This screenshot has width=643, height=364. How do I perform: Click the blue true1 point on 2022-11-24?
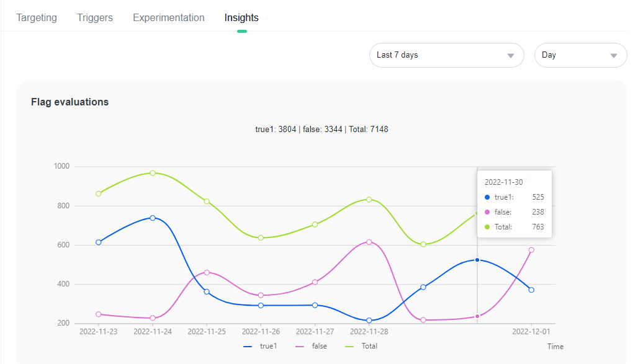tap(153, 218)
